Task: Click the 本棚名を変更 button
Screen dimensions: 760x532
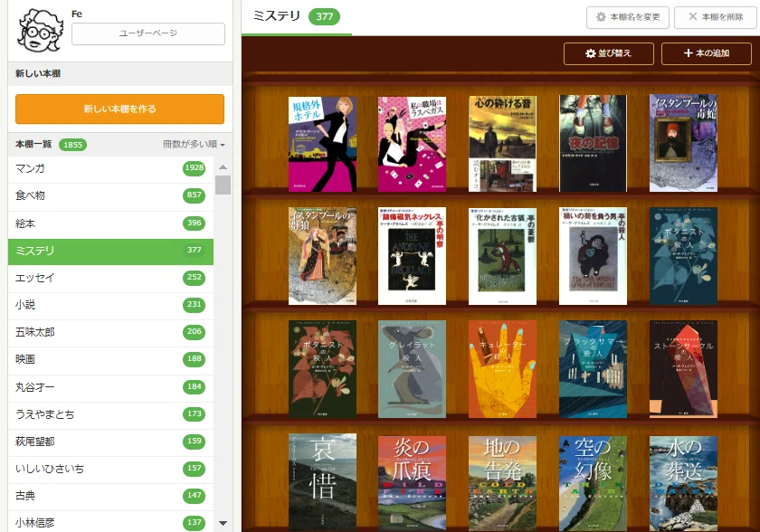Action: (x=628, y=17)
